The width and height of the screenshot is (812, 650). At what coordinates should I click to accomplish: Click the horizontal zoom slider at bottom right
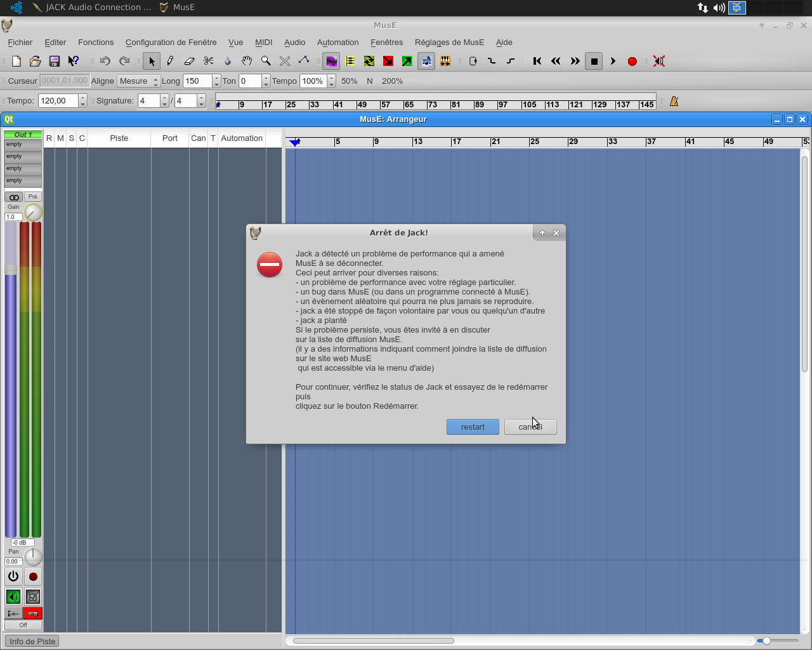point(778,640)
